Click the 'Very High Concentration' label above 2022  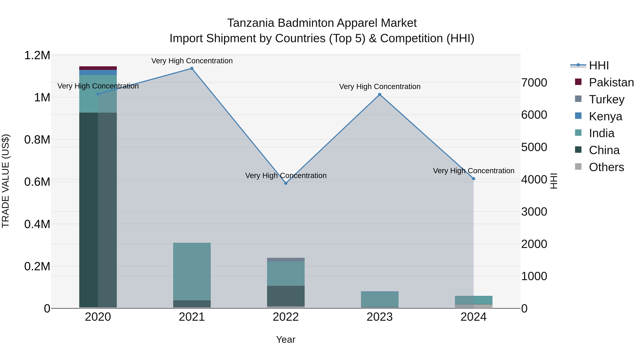[x=286, y=175]
